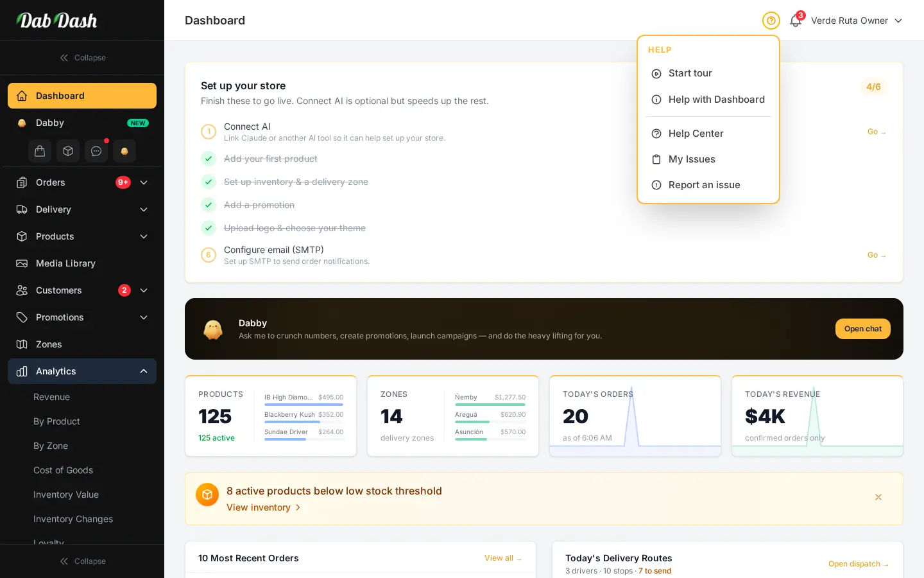The image size is (924, 578).
Task: Open the Dabby sidebar item
Action: click(x=82, y=123)
